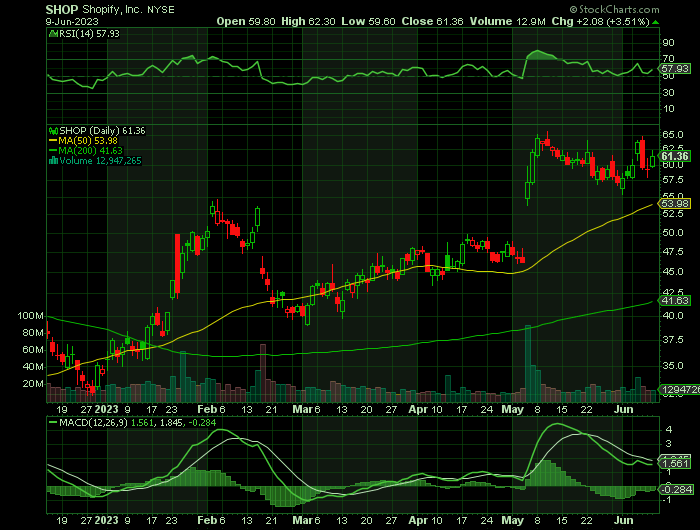Click the Jun label under the MACD panel
700x530 pixels.
624,520
